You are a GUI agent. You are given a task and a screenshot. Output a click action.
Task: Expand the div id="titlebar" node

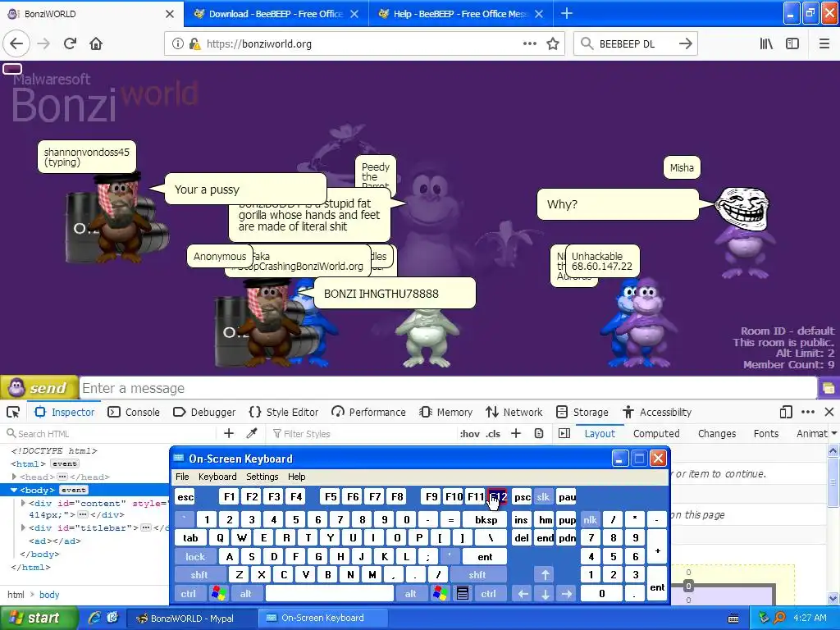point(23,527)
